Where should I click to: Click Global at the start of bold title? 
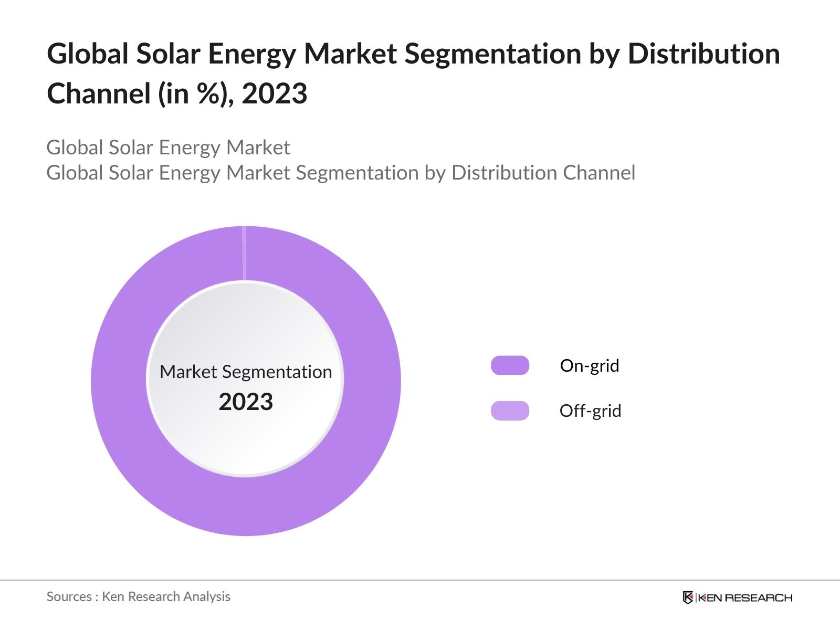[x=88, y=54]
